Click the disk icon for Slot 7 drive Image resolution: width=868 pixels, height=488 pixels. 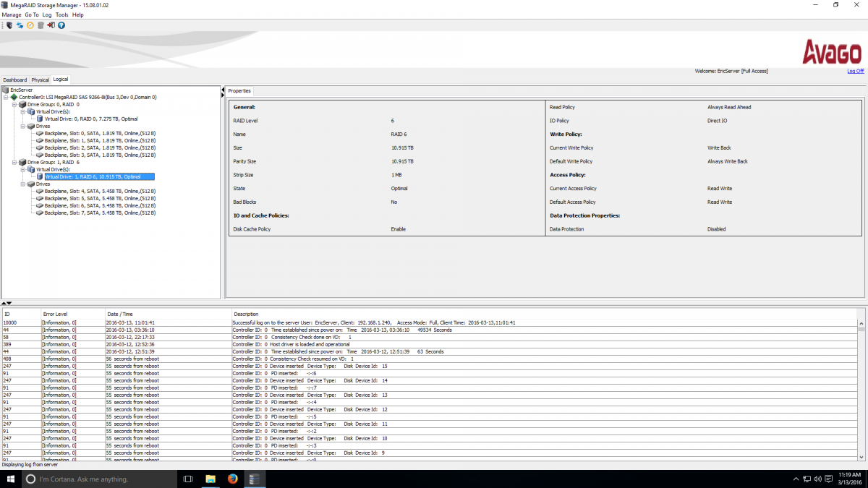coord(40,213)
